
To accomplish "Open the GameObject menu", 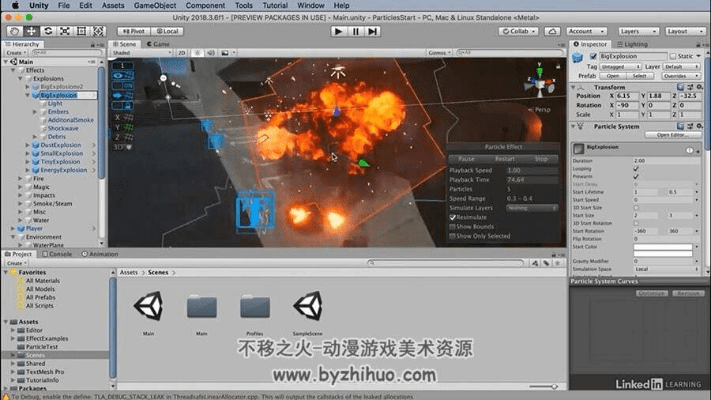I will (x=155, y=5).
